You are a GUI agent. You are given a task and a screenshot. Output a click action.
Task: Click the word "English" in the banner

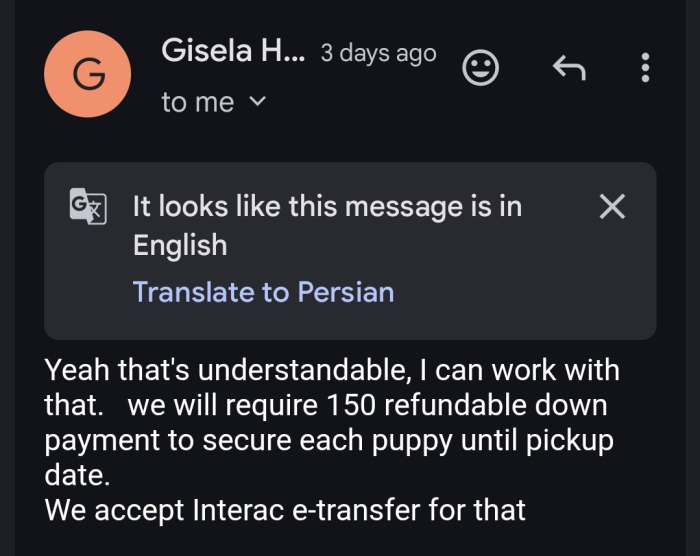[180, 245]
